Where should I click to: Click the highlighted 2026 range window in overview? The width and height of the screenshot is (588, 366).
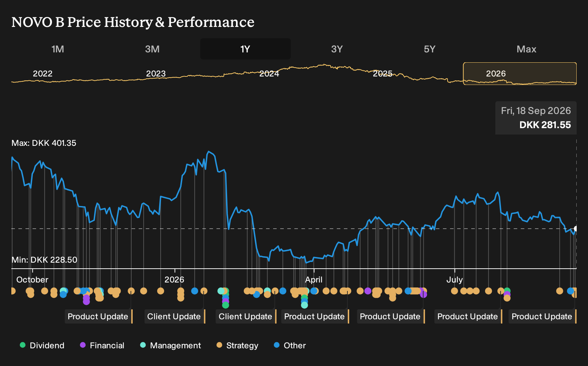coord(520,74)
